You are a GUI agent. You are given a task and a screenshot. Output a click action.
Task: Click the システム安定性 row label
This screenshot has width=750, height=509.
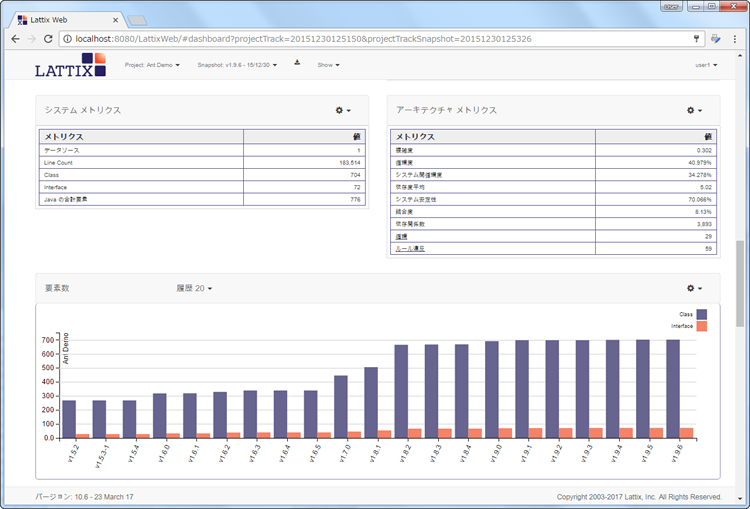point(416,199)
